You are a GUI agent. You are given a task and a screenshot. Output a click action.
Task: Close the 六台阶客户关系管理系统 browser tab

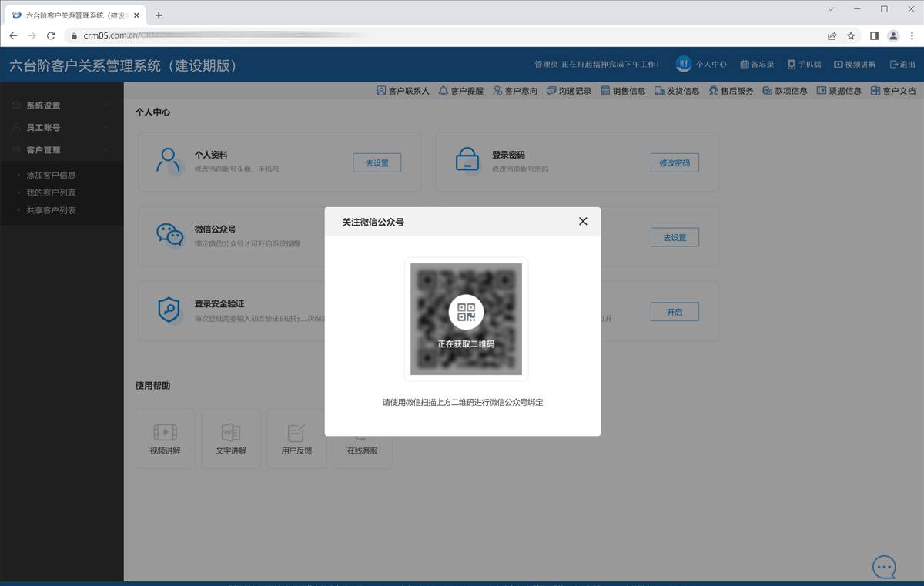click(x=136, y=15)
